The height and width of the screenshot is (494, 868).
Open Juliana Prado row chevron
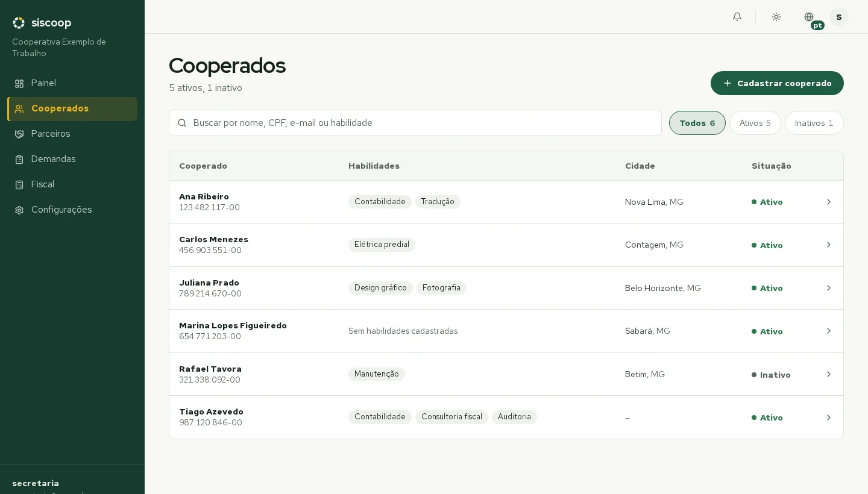(x=829, y=288)
